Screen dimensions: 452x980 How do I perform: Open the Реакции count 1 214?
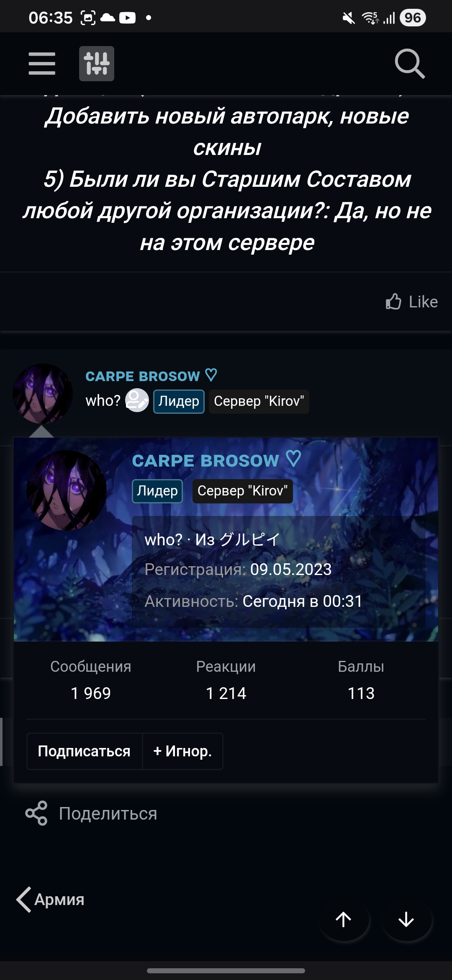tap(226, 693)
